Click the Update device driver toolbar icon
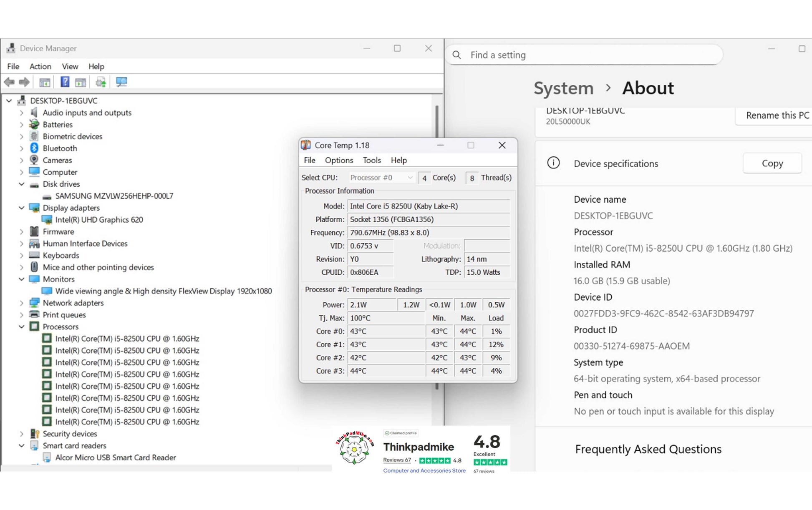Image resolution: width=812 pixels, height=510 pixels. (101, 82)
